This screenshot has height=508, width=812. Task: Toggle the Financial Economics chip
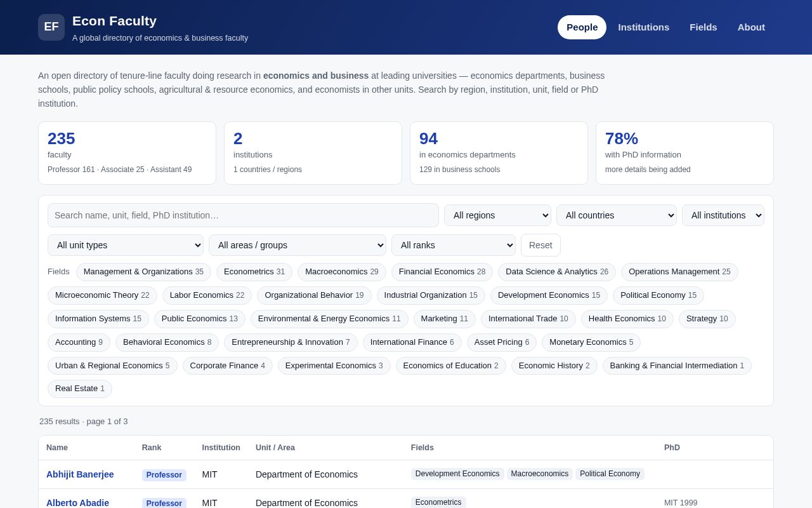(x=442, y=272)
